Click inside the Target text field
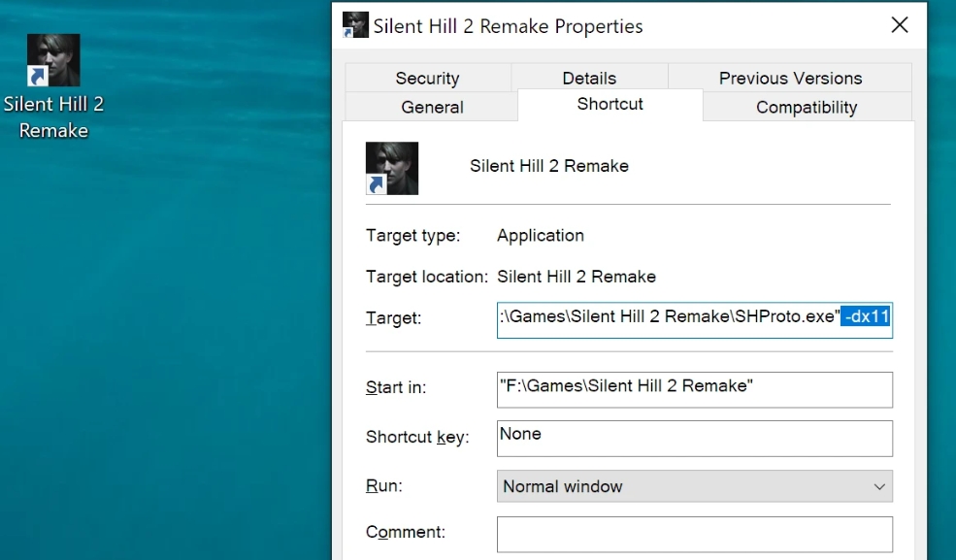Image resolution: width=956 pixels, height=560 pixels. [x=695, y=320]
